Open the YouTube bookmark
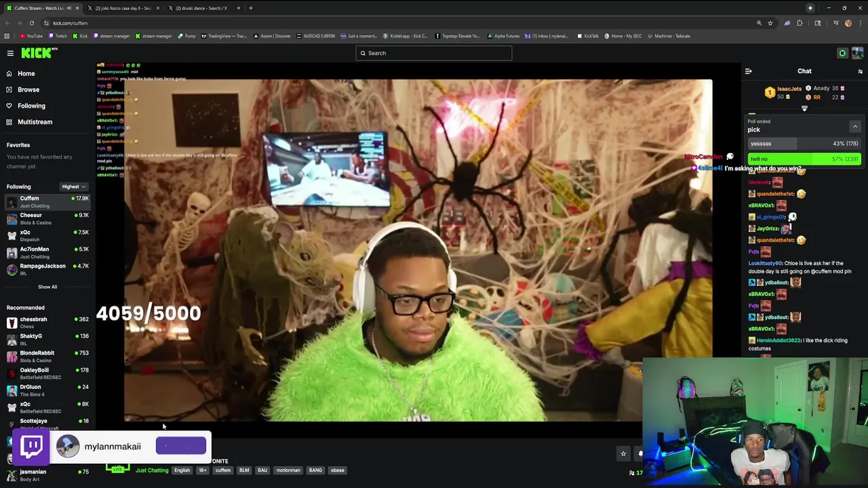The width and height of the screenshot is (868, 488). (31, 36)
